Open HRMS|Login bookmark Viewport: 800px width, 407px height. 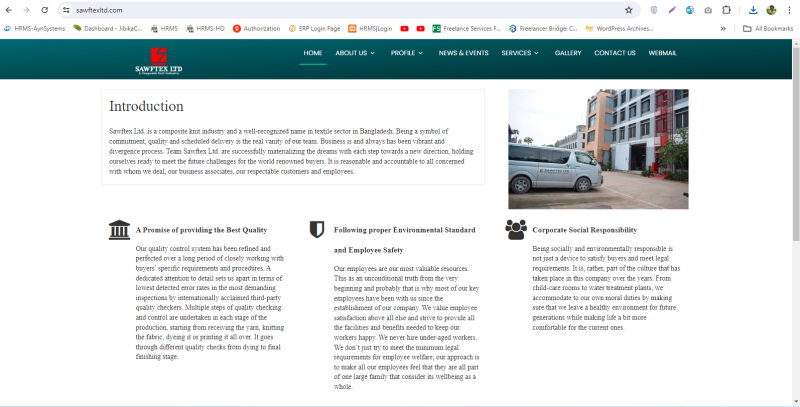[x=370, y=29]
